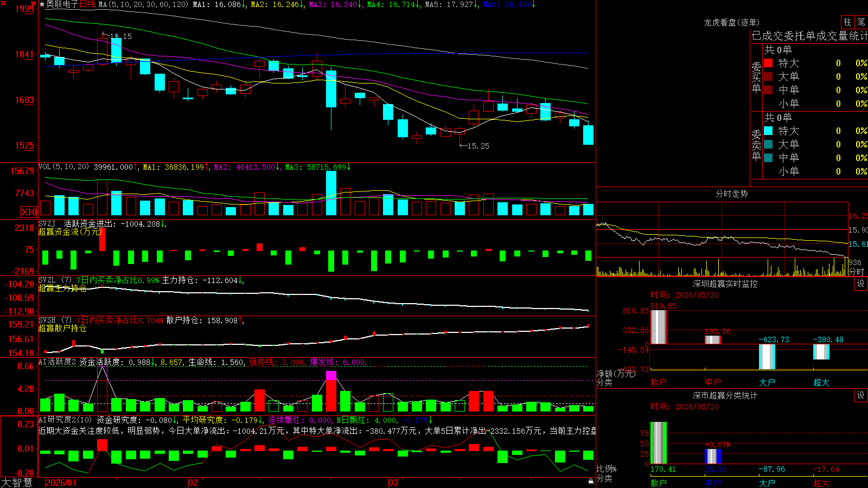Click the SVSH indicator name

click(47, 320)
